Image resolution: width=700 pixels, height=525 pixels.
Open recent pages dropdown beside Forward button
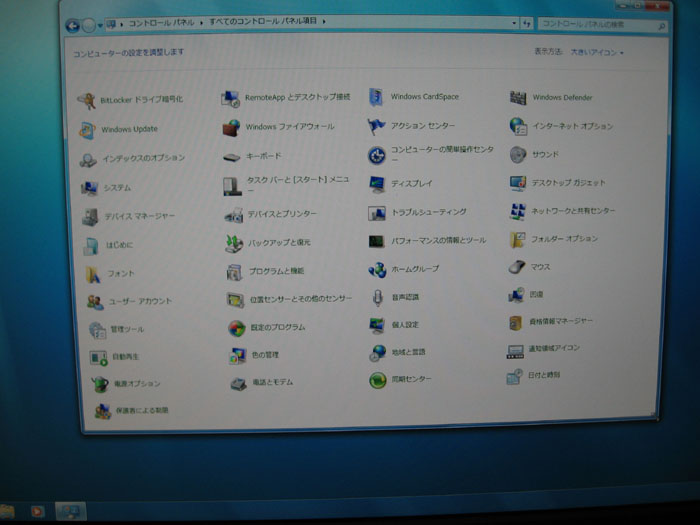pos(100,25)
